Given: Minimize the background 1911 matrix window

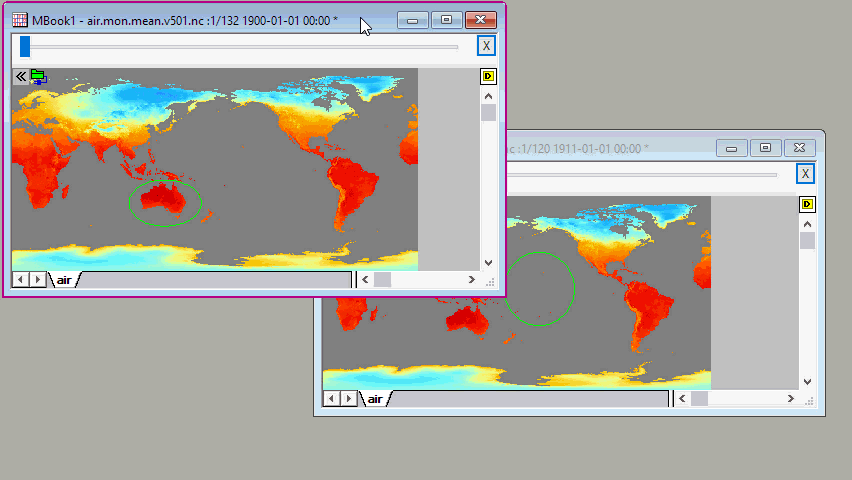Looking at the screenshot, I should point(732,148).
